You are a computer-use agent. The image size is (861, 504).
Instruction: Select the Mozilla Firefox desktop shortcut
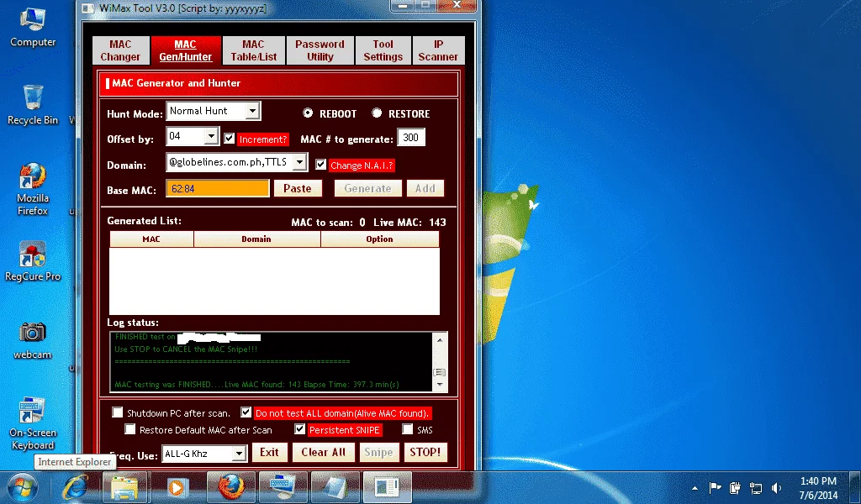pos(33,189)
